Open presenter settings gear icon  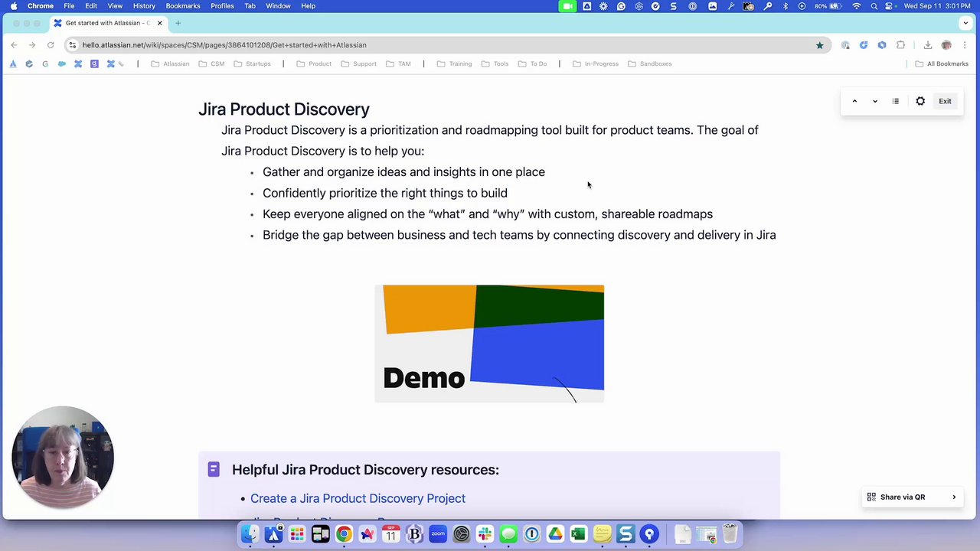pos(920,101)
